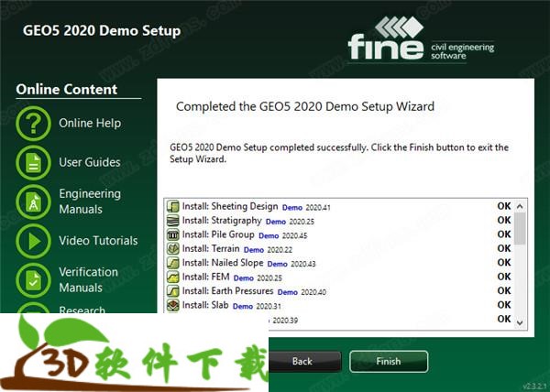This screenshot has height=392, width=550.
Task: Select the 'Install: Pile Group' row text
Action: pos(218,234)
